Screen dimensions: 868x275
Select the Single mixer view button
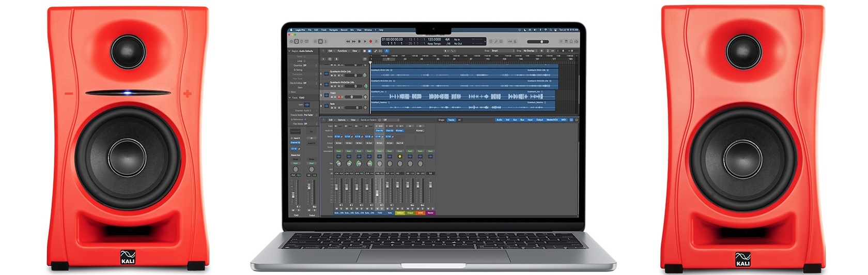441,120
